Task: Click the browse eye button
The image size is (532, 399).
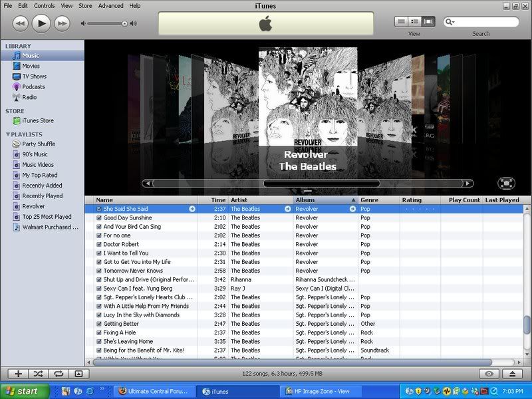Action: click(489, 374)
